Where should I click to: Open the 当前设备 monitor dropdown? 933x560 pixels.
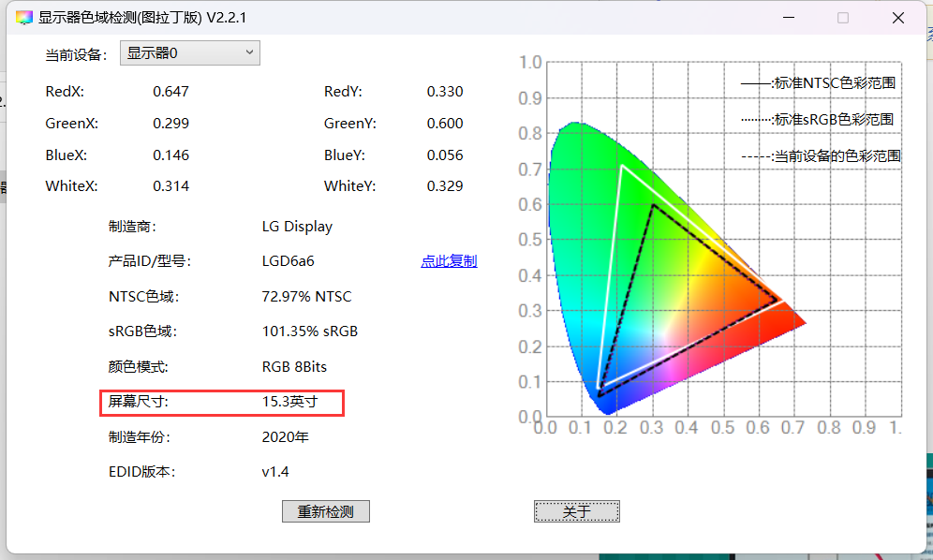coord(190,53)
